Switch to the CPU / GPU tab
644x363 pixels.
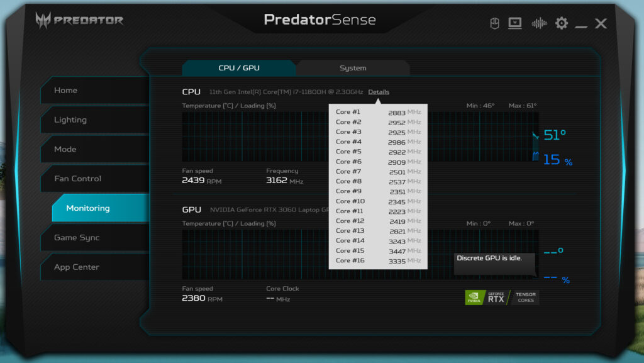point(238,68)
